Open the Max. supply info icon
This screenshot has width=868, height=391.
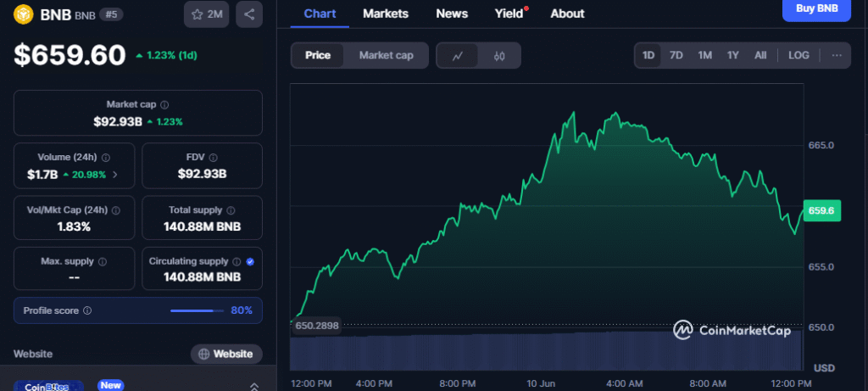tap(103, 261)
